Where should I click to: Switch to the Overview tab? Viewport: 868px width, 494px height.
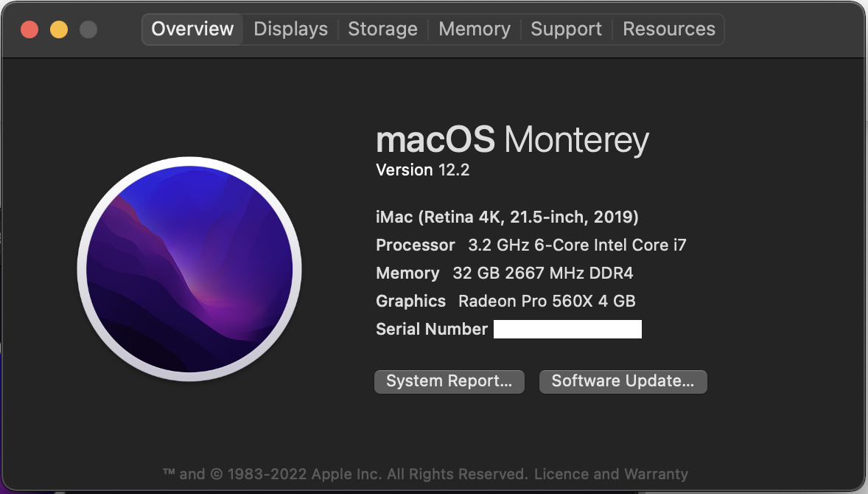(192, 29)
